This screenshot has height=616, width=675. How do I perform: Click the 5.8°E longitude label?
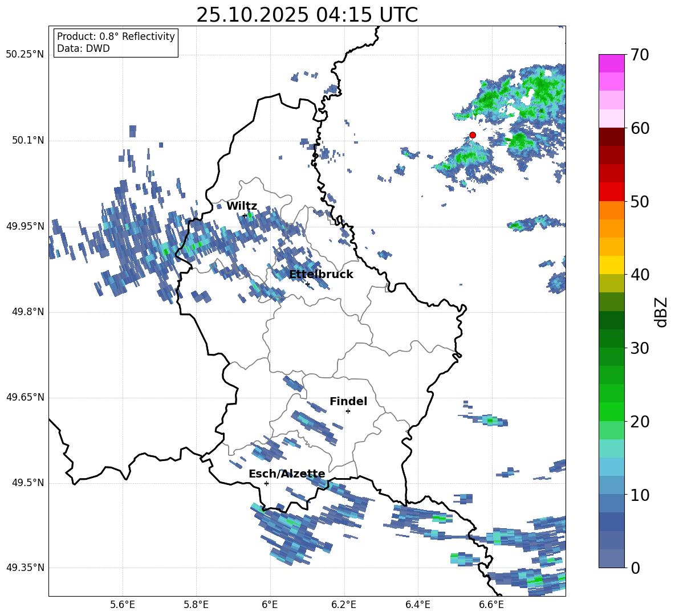(196, 605)
